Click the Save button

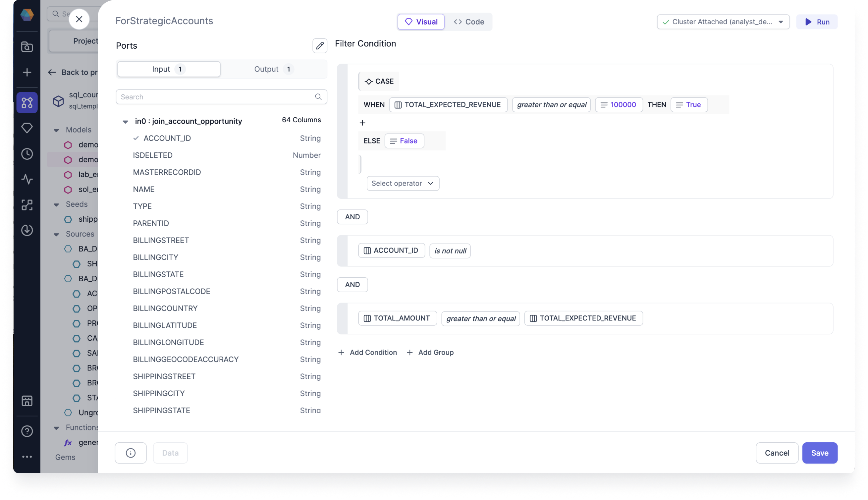pos(820,452)
